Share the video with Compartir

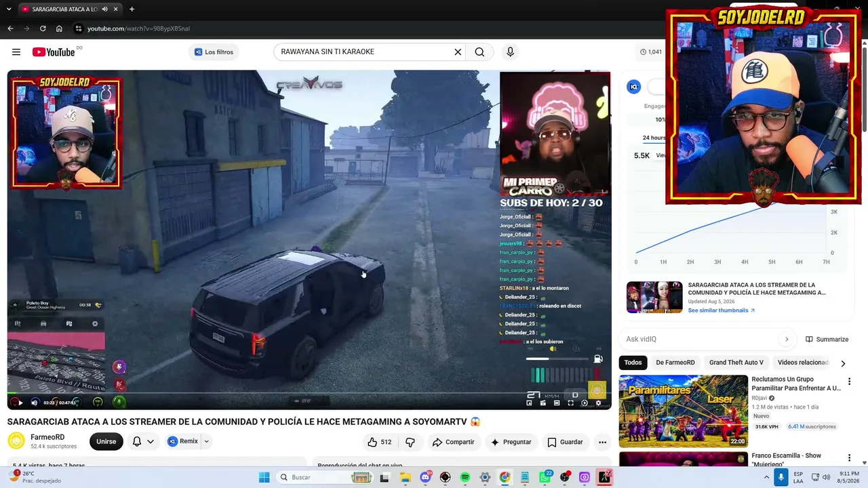(x=453, y=442)
